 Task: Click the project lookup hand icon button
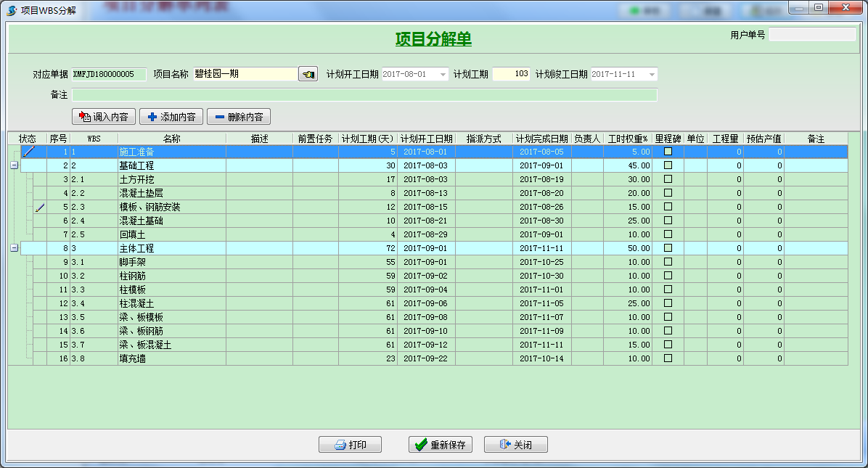308,74
